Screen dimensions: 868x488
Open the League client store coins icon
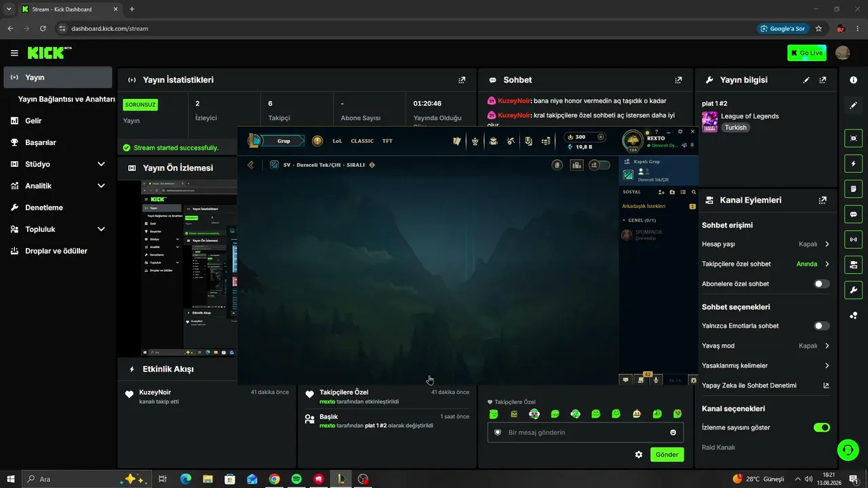click(546, 141)
